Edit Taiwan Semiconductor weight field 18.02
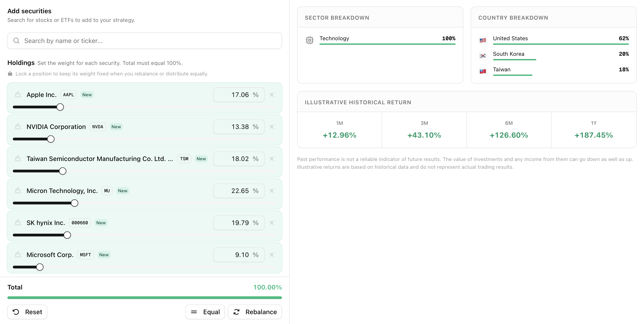 239,159
